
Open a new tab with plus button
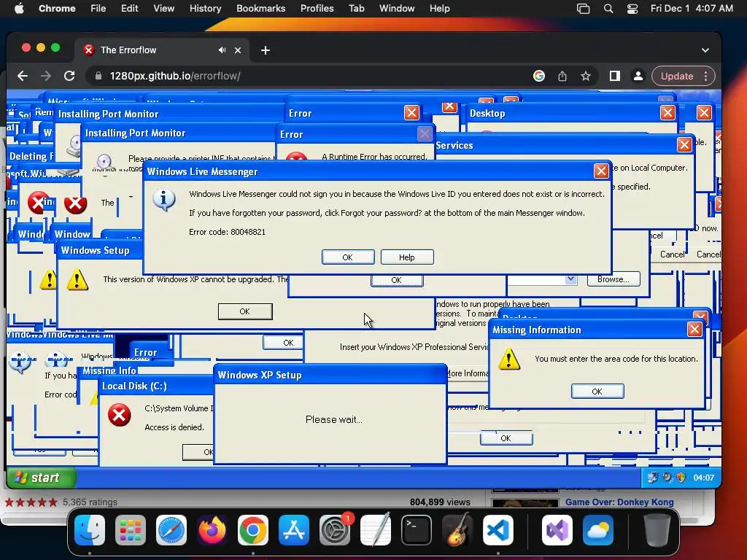coord(266,50)
